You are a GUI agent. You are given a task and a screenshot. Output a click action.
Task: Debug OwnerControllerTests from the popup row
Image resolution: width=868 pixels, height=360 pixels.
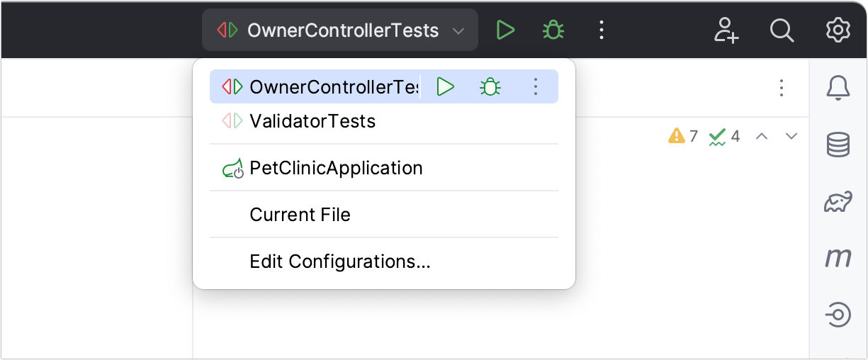pyautogui.click(x=490, y=86)
